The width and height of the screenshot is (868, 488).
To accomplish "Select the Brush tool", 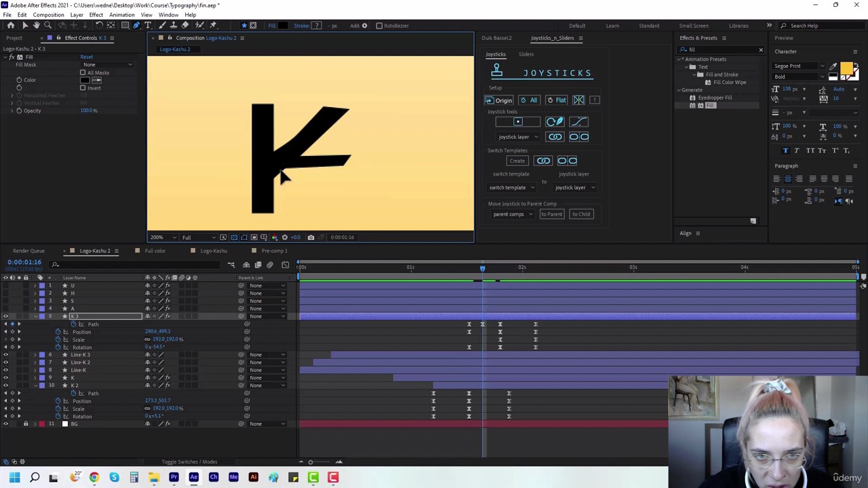I will coord(161,26).
